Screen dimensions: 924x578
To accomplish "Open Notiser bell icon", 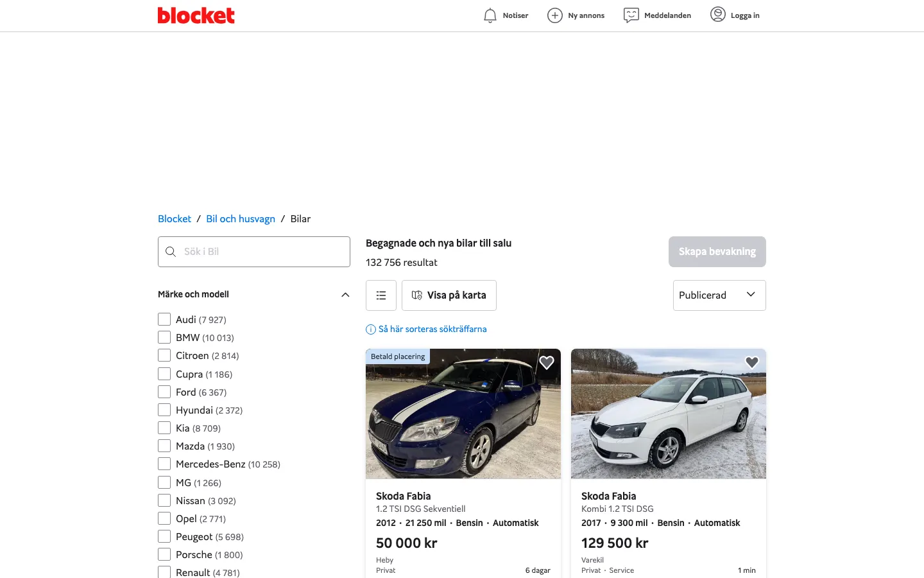I will (x=490, y=15).
